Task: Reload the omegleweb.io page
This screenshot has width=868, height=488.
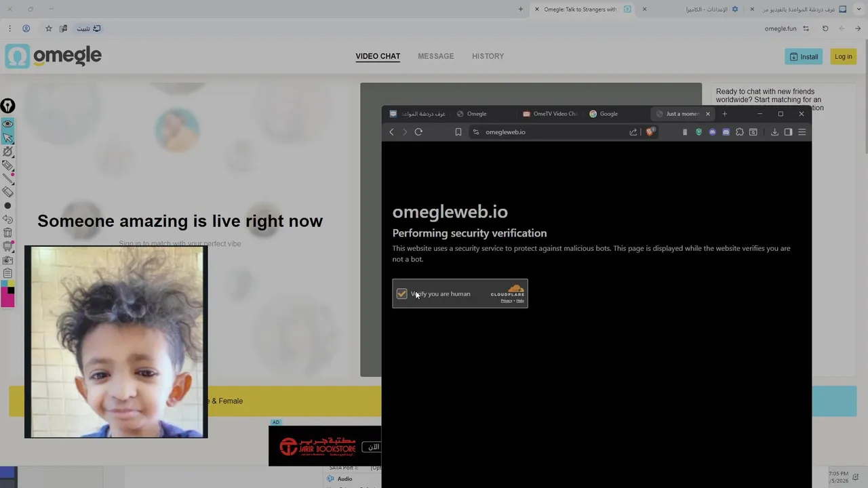Action: click(x=418, y=132)
